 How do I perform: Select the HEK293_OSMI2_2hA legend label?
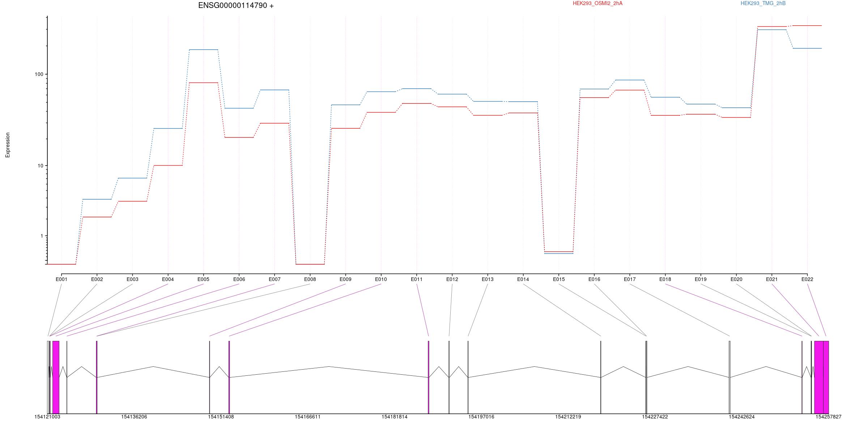pyautogui.click(x=597, y=3)
